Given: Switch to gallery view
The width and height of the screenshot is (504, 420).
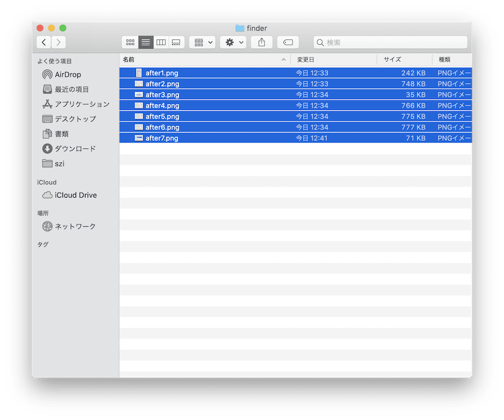Looking at the screenshot, I should coord(176,42).
